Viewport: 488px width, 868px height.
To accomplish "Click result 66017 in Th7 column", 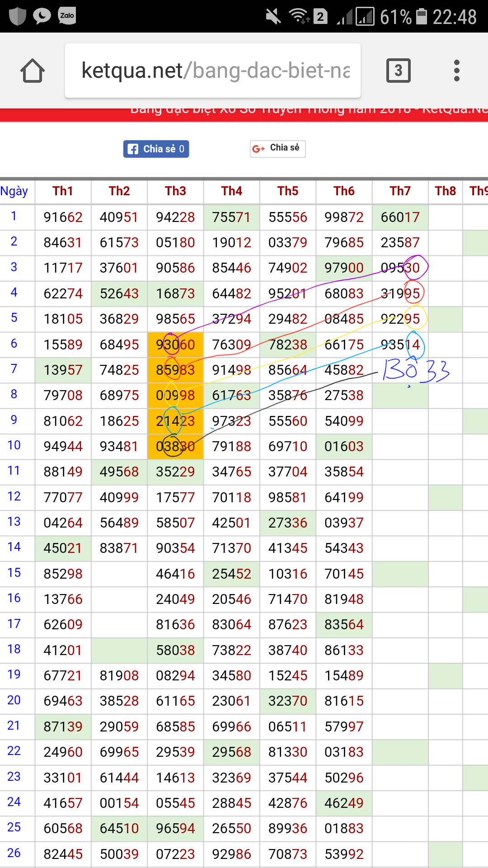I will point(400,217).
